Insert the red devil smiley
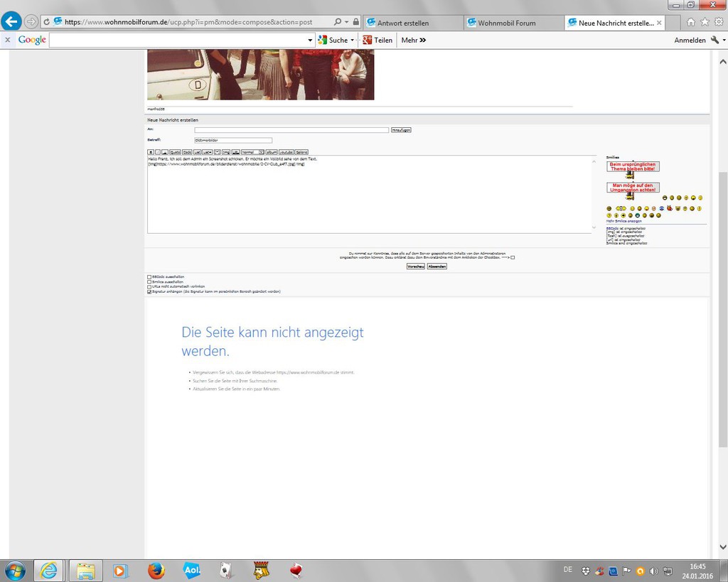The image size is (728, 582). pyautogui.click(x=670, y=208)
